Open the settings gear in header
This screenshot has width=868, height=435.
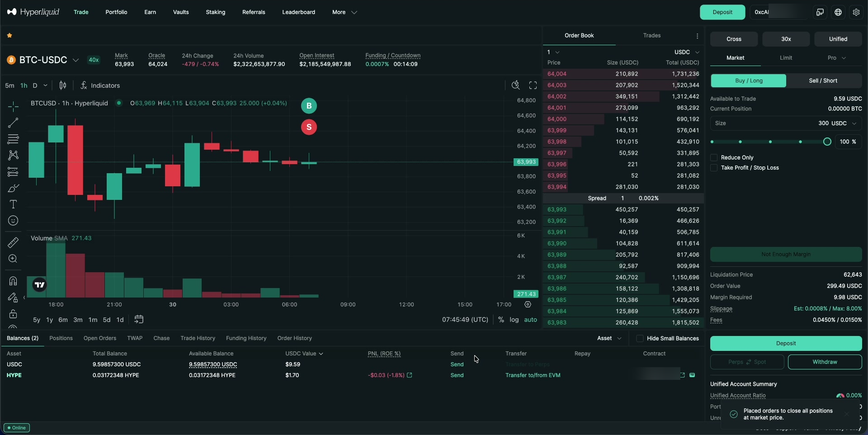pyautogui.click(x=856, y=12)
